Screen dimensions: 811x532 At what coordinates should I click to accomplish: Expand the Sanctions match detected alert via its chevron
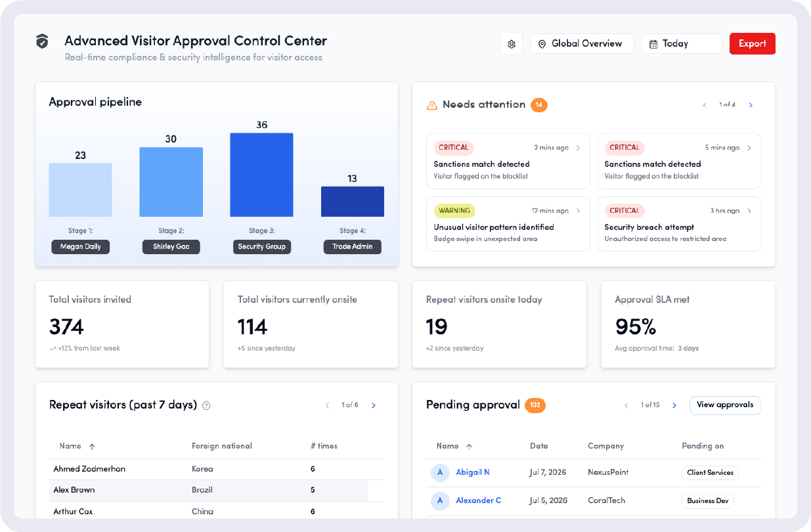point(578,147)
